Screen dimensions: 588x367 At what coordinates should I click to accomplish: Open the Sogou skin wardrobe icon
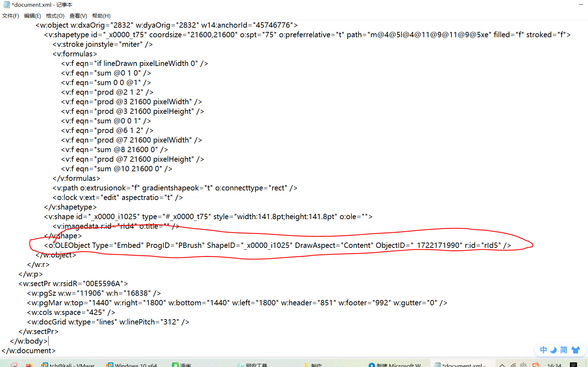(575, 350)
